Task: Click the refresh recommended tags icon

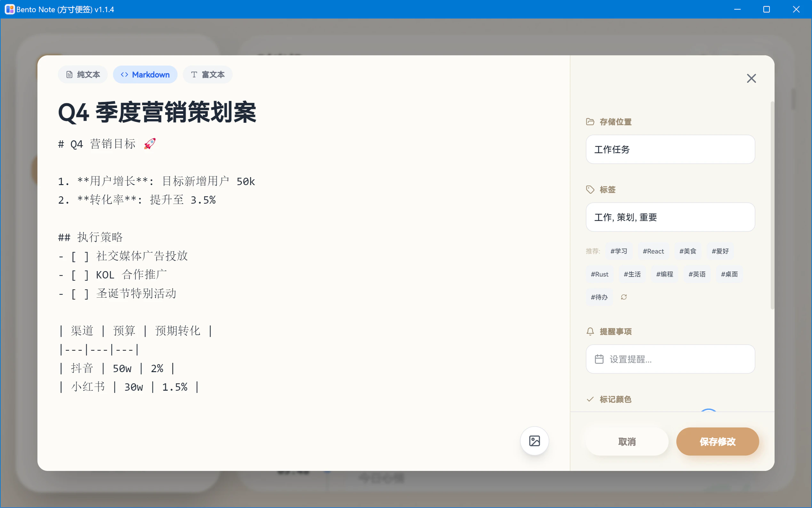Action: [x=624, y=297]
